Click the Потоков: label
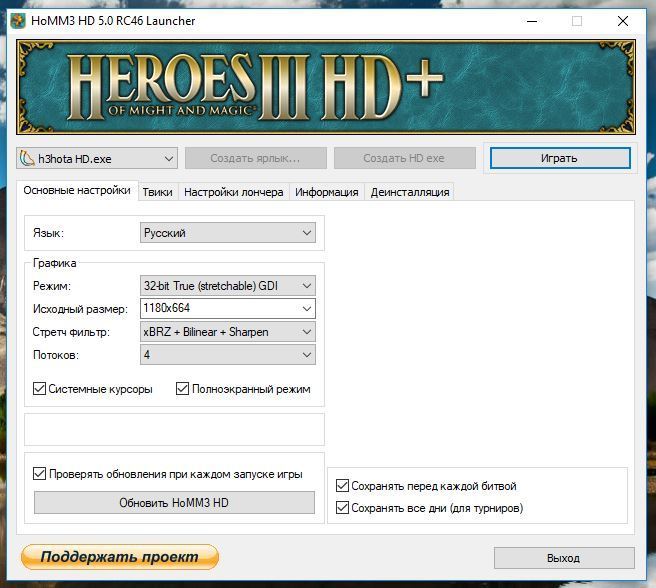Screen dimensions: 656x588 56,355
